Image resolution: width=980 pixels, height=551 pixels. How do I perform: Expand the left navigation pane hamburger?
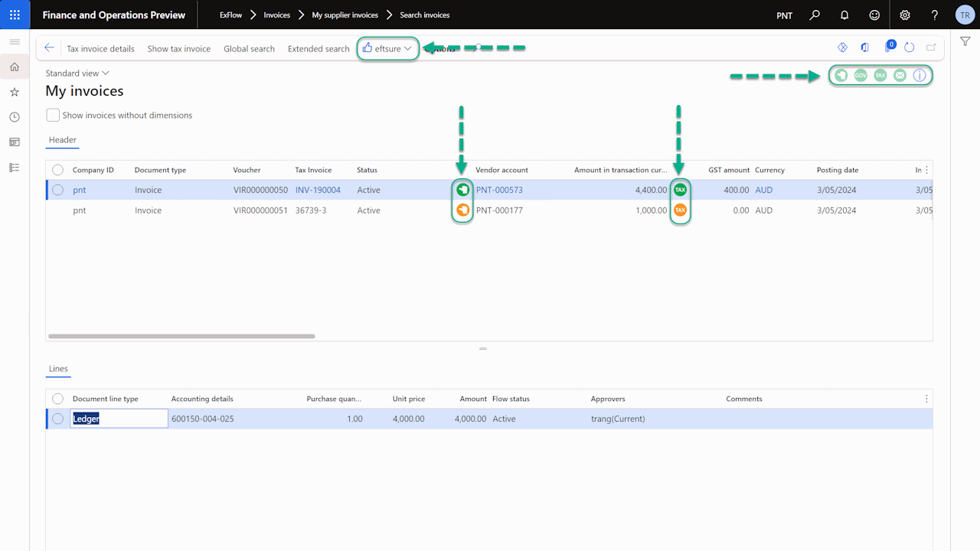tap(15, 41)
